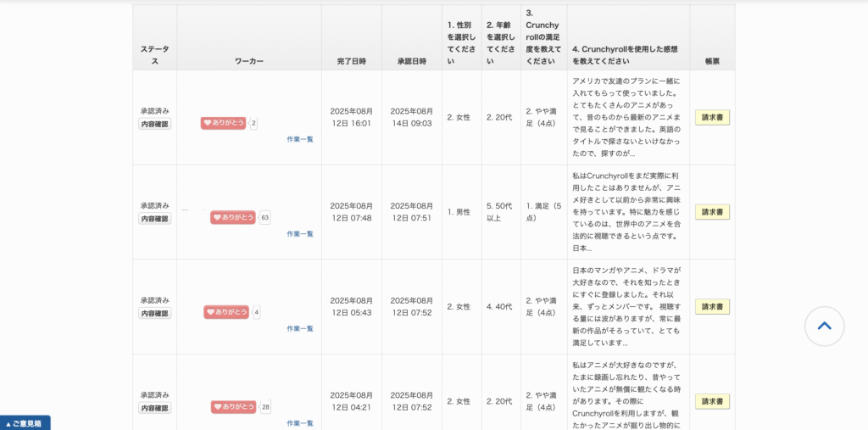
Task: Open 作業一覧 link in 16:01 row
Action: tap(300, 139)
